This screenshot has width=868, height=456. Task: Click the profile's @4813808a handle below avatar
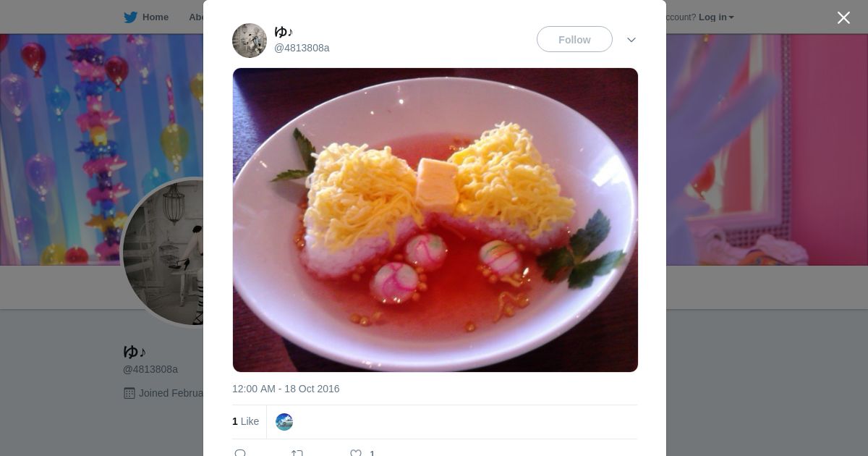coord(150,369)
